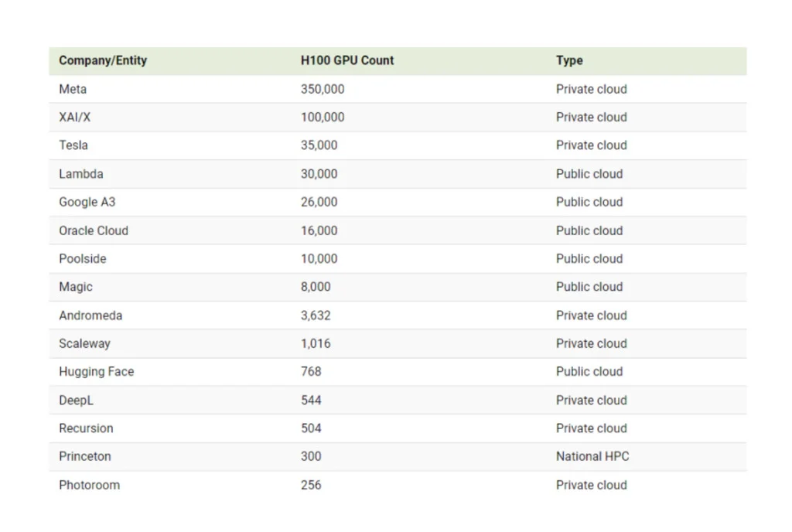Select the Princeton entity name

click(85, 456)
